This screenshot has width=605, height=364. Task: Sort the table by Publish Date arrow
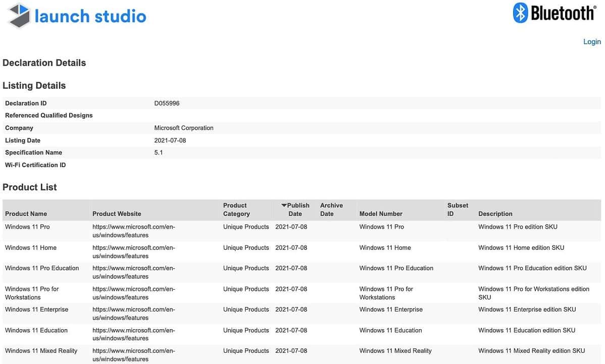point(284,205)
